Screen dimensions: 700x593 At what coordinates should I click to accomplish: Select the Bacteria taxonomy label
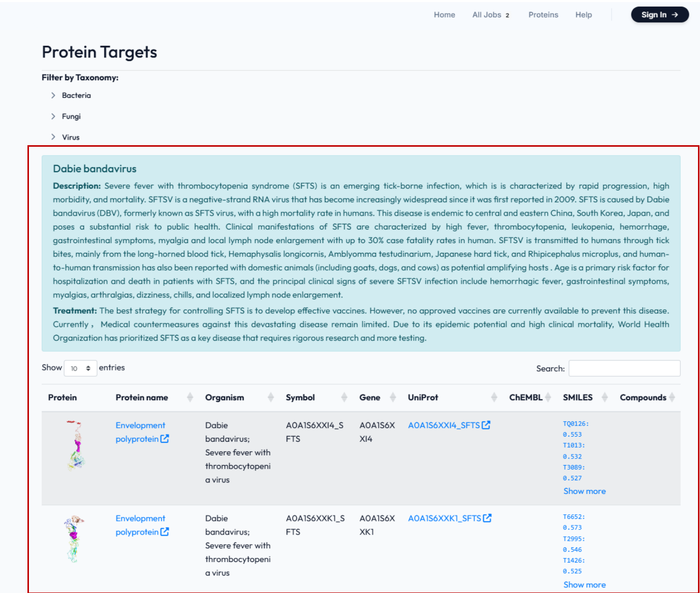[x=76, y=95]
